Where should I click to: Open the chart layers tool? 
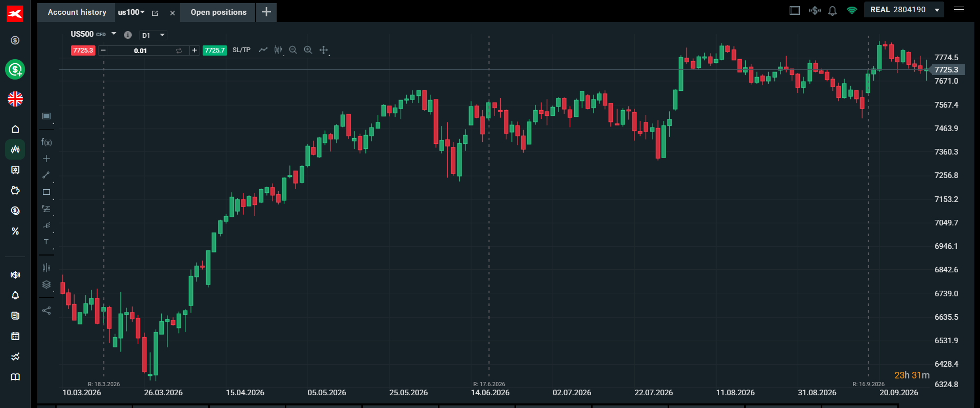[46, 285]
